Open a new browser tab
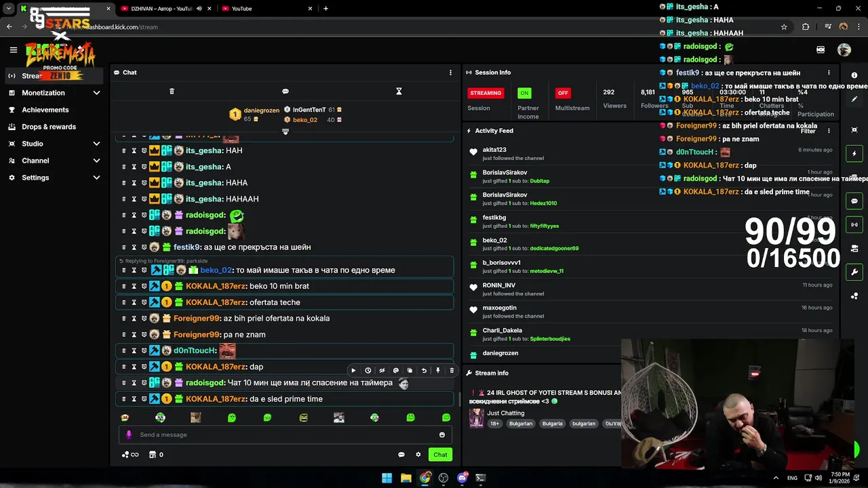The height and width of the screenshot is (488, 868). pos(326,9)
